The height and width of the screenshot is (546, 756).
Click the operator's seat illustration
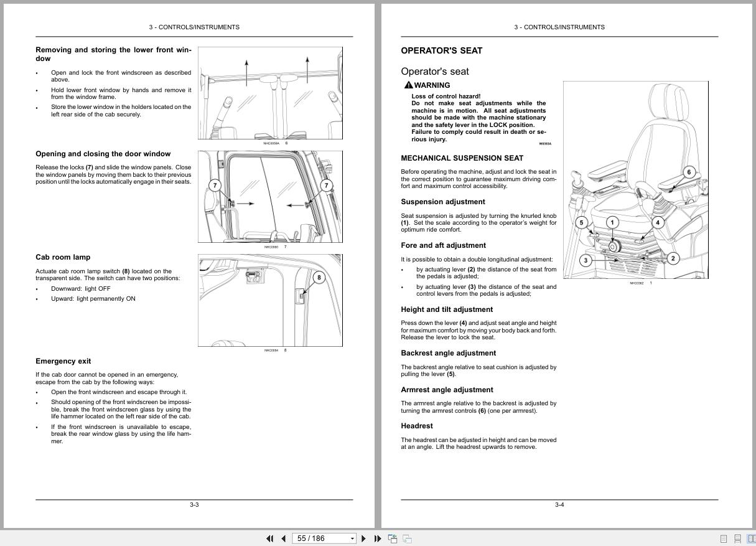click(x=635, y=179)
